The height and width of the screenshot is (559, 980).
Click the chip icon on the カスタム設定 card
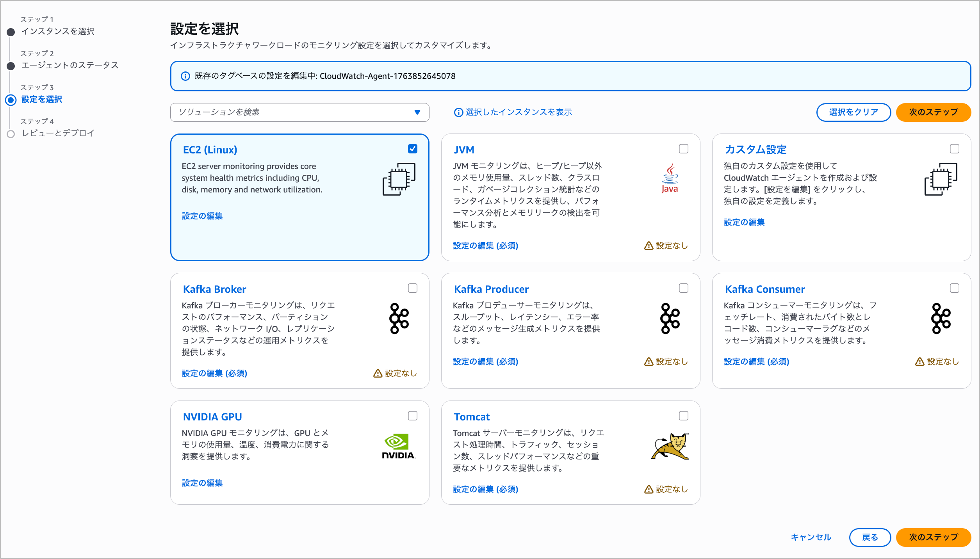click(x=941, y=180)
